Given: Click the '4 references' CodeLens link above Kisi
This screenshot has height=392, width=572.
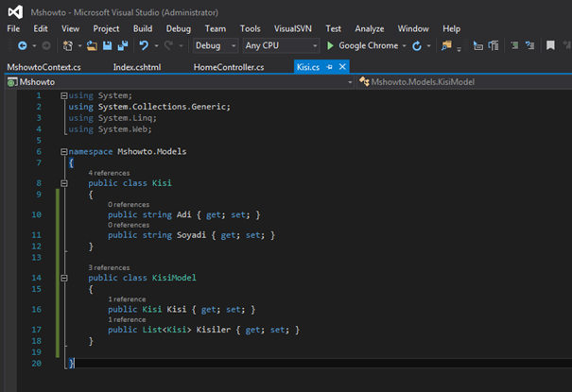Looking at the screenshot, I should click(x=109, y=173).
